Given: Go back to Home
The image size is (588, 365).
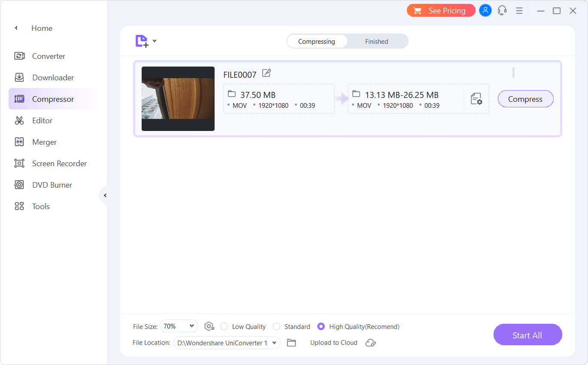Looking at the screenshot, I should tap(42, 28).
